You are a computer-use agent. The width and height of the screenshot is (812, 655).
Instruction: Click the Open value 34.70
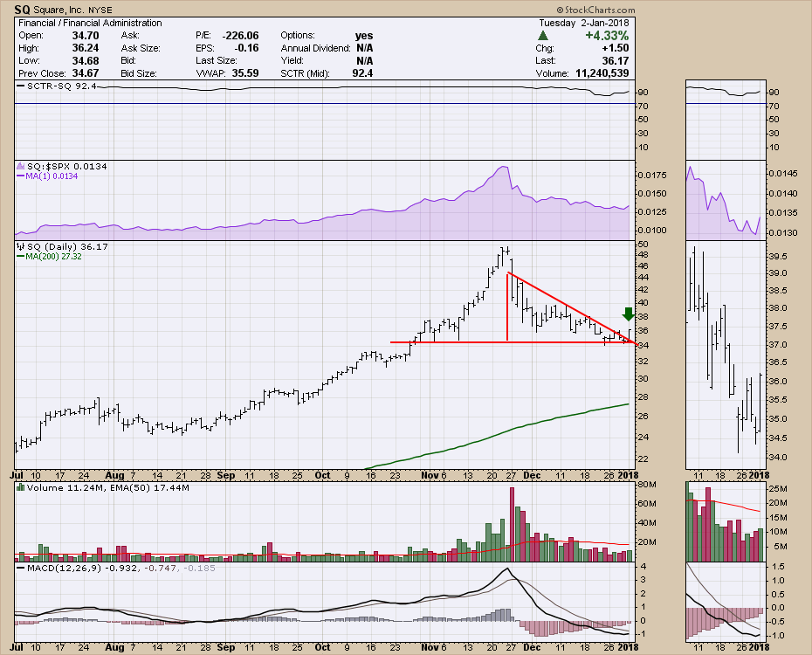86,35
